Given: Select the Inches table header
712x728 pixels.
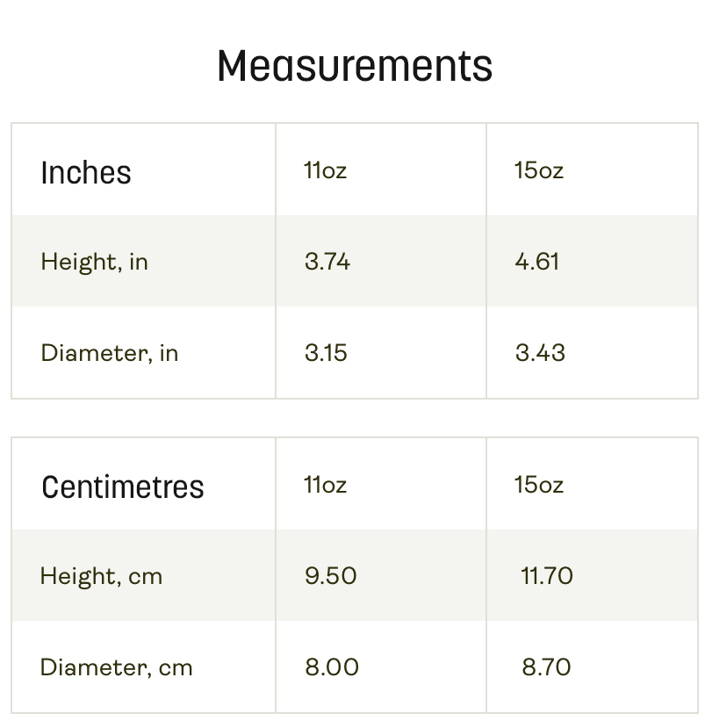Looking at the screenshot, I should tap(86, 173).
